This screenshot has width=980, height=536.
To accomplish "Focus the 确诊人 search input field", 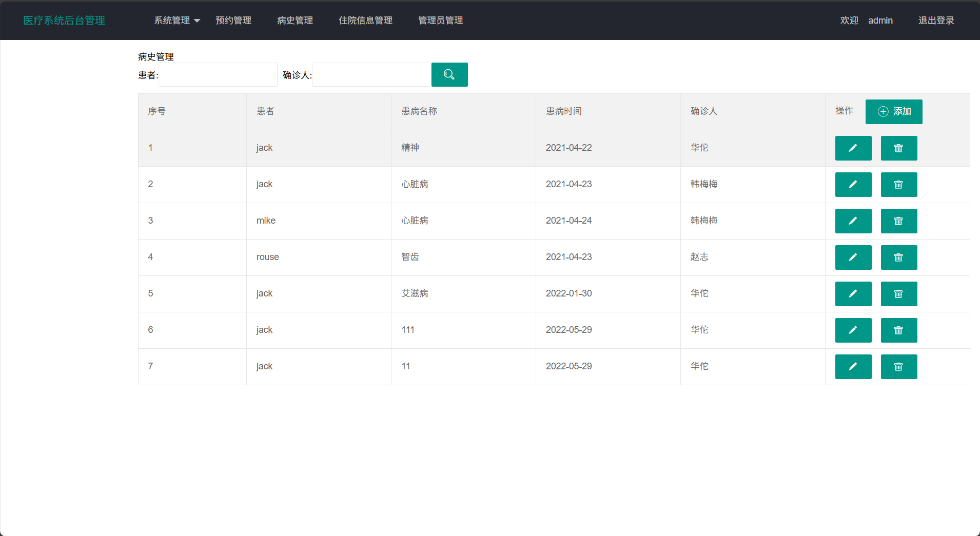I will click(x=371, y=75).
